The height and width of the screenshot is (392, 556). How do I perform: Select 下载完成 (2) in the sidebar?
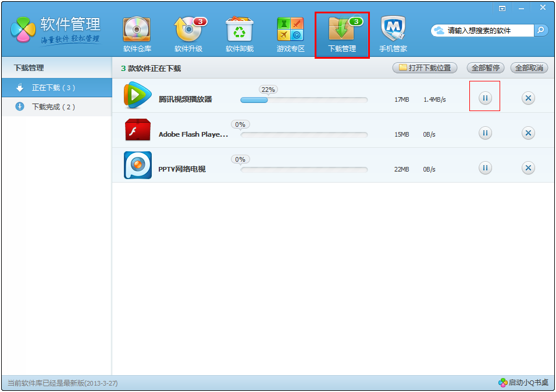pos(54,107)
